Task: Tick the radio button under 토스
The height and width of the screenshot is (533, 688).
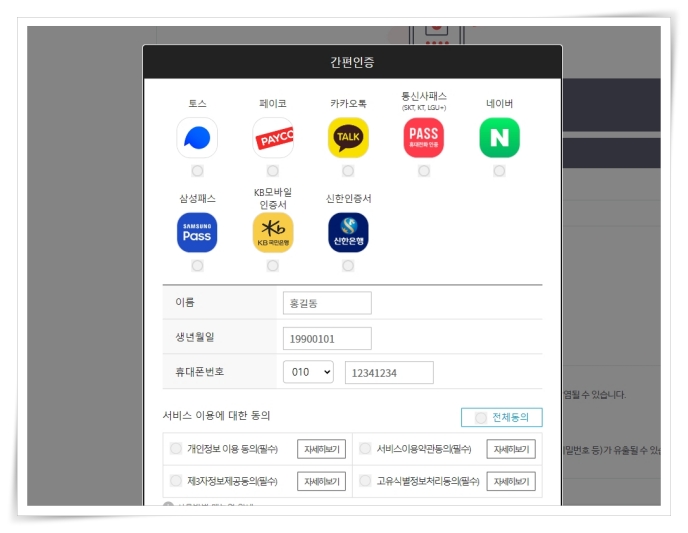Action: [197, 171]
